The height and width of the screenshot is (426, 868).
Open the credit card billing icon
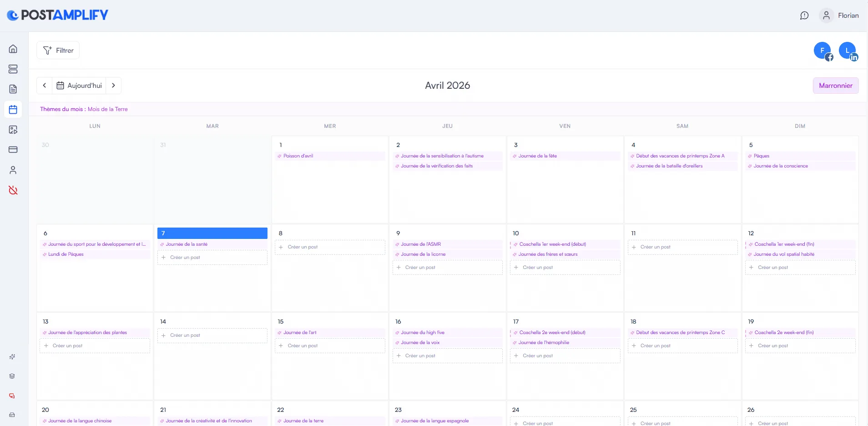(x=13, y=150)
